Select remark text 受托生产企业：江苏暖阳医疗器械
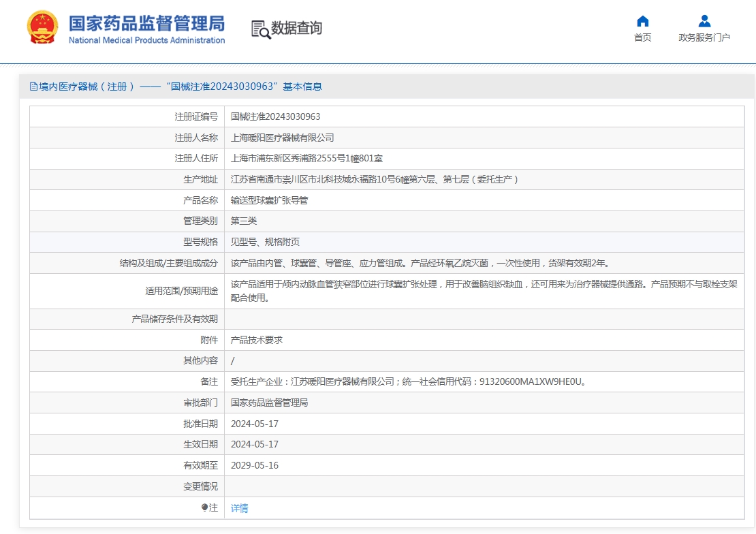Image resolution: width=756 pixels, height=534 pixels. click(x=409, y=381)
